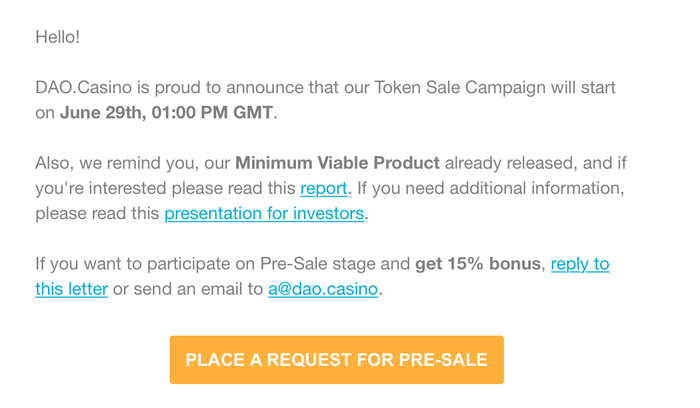Click the bold 'June 29th, 01:00 PM GMT' text
Viewport: 700px width, 408px height.
[x=167, y=112]
